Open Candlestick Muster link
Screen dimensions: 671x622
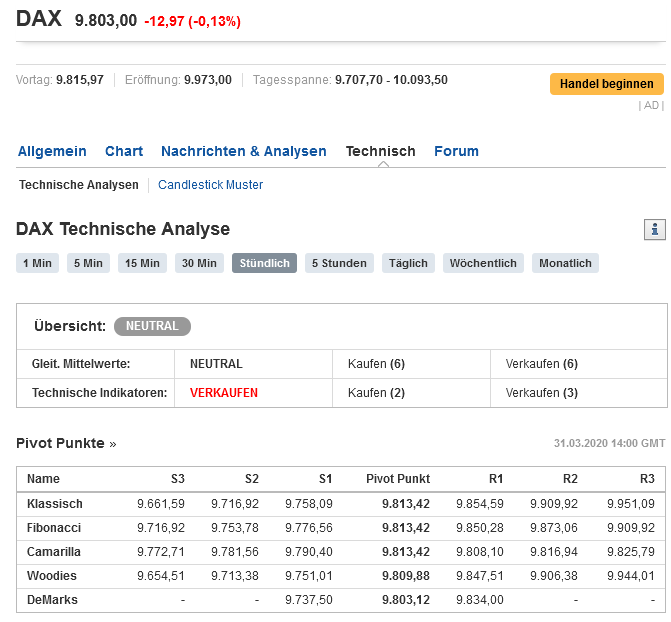[x=211, y=185]
